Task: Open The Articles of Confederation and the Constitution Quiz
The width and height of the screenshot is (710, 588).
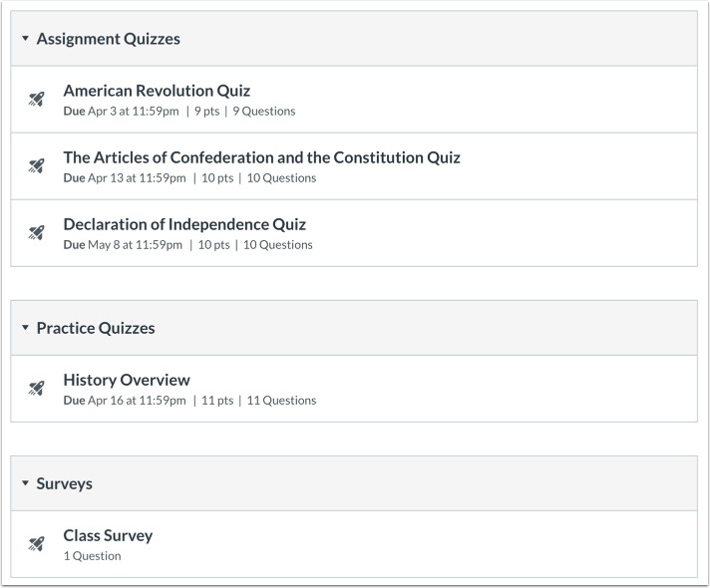Action: (x=261, y=157)
